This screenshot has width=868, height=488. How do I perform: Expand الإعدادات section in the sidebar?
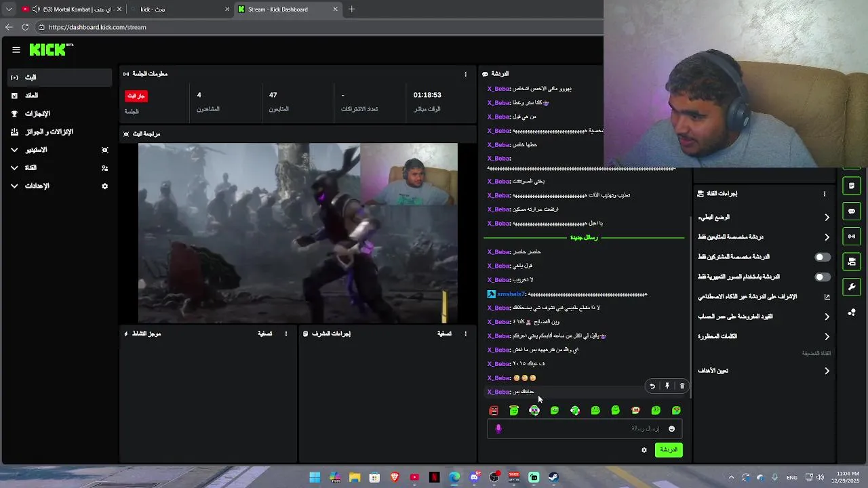click(x=60, y=186)
